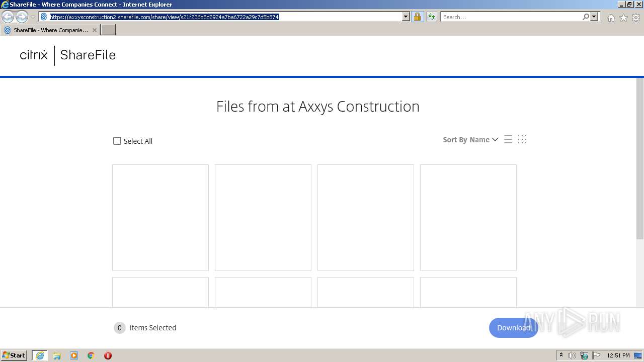Minimize the Internet Explorer window
644x362 pixels.
pyautogui.click(x=621, y=5)
